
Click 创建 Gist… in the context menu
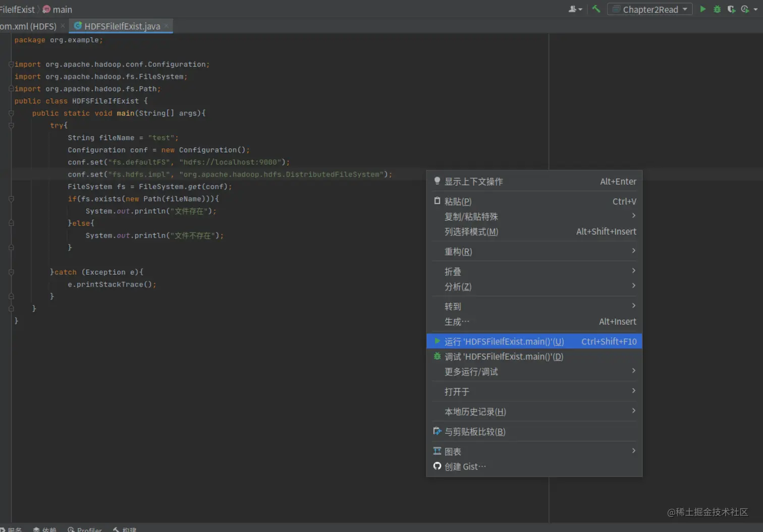(534, 467)
